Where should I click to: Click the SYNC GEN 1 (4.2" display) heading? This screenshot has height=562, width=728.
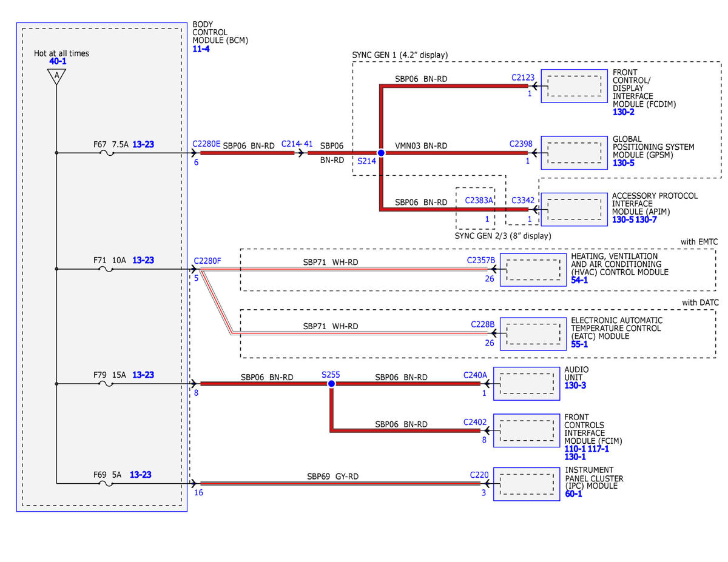coord(400,55)
